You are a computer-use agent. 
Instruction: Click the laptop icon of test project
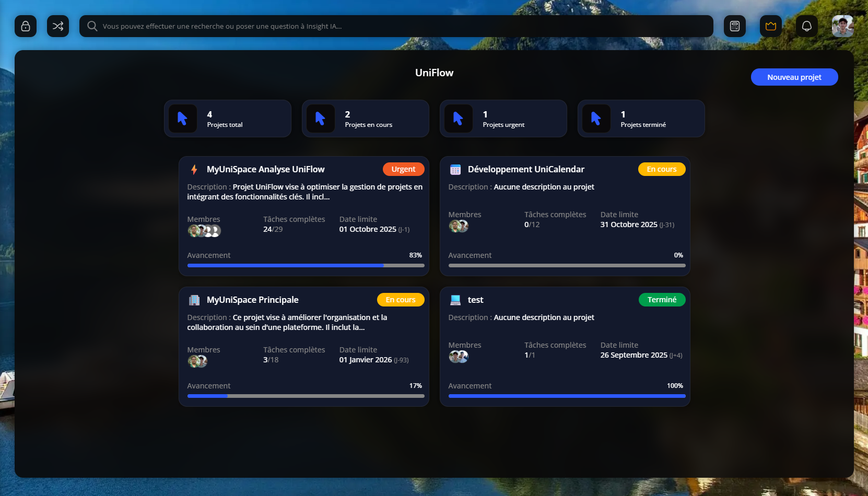pos(455,300)
